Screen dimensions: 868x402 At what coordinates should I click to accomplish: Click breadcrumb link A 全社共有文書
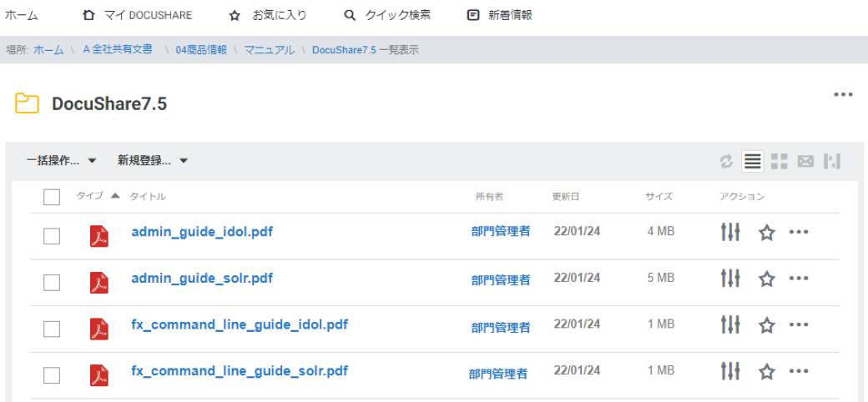[x=118, y=49]
